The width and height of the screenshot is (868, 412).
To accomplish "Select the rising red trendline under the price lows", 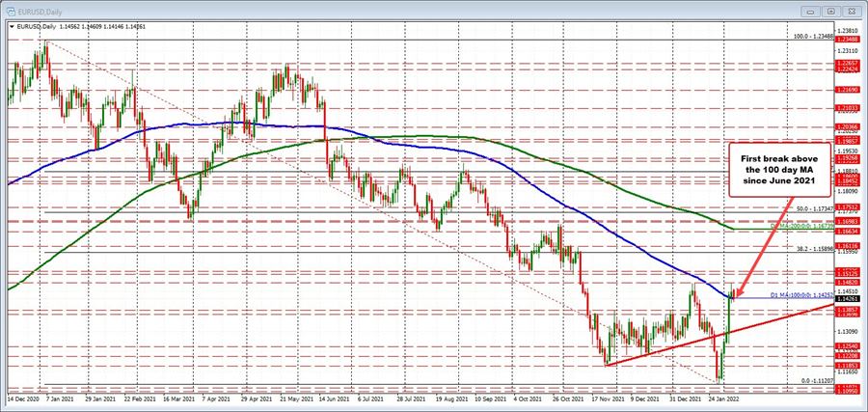I will [719, 335].
